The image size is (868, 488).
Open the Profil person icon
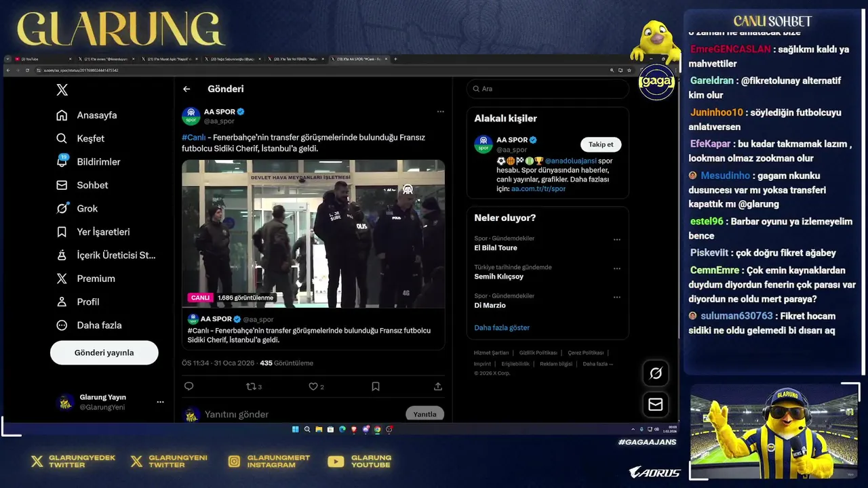coord(62,302)
